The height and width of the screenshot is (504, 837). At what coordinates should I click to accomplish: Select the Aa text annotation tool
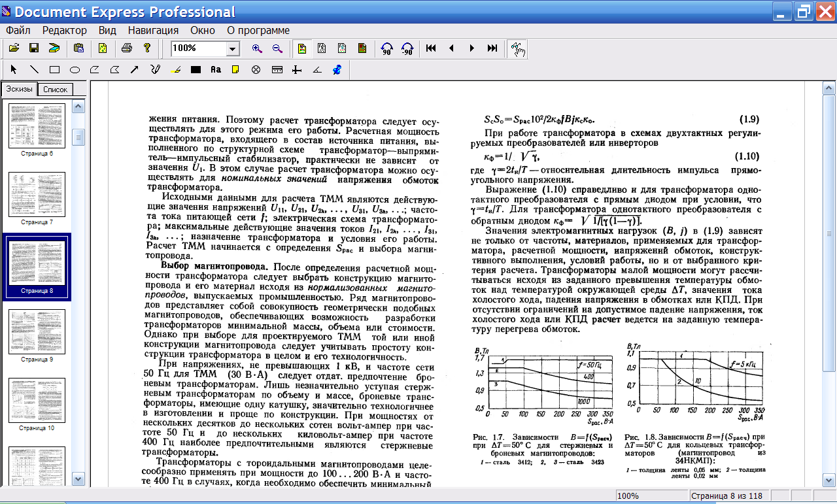point(216,69)
